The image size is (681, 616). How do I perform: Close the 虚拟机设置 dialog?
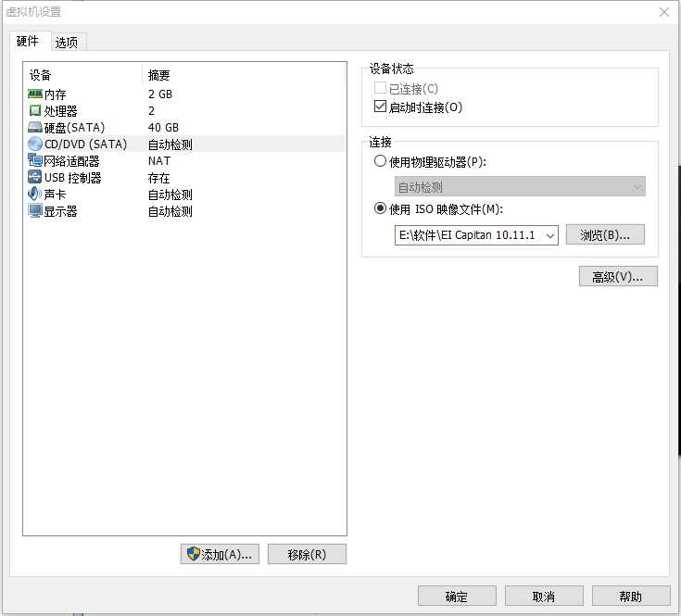pos(664,12)
